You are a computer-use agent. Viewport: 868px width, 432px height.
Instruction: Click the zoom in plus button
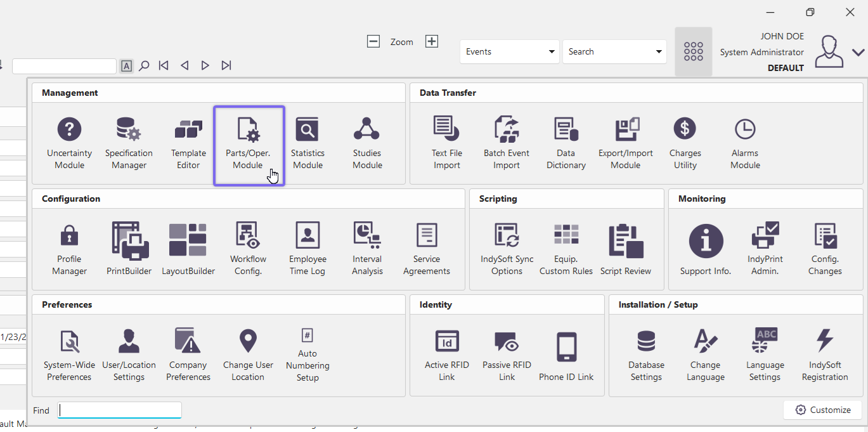[432, 41]
